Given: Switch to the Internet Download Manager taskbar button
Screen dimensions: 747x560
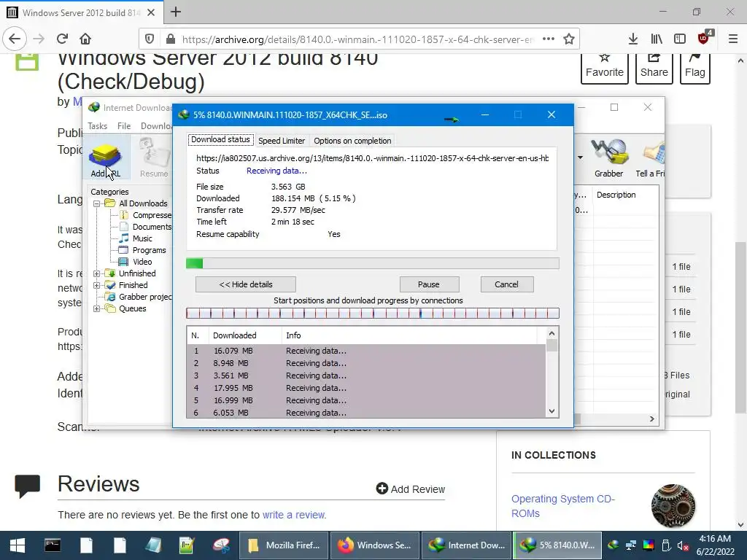Looking at the screenshot, I should (x=467, y=545).
